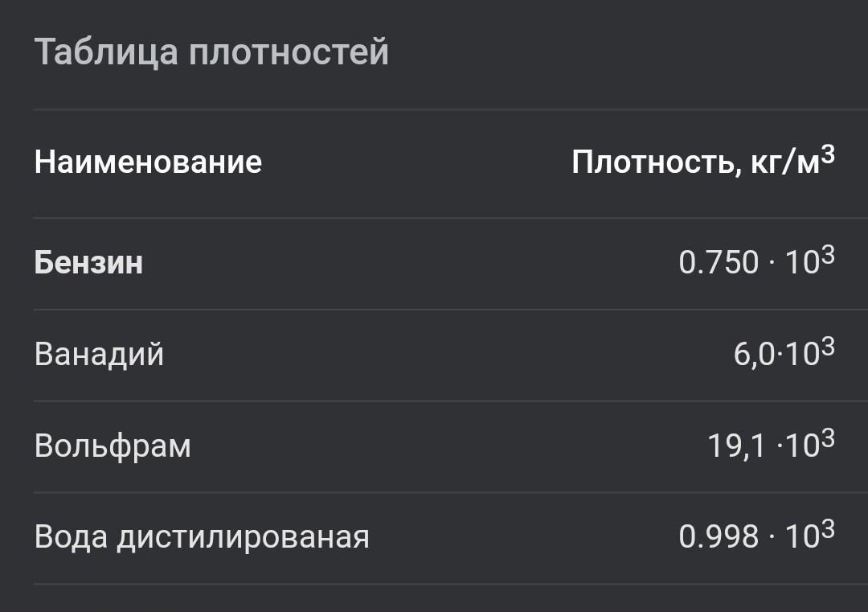
Task: Click the word "дистилированая" in the last row
Action: 243,537
